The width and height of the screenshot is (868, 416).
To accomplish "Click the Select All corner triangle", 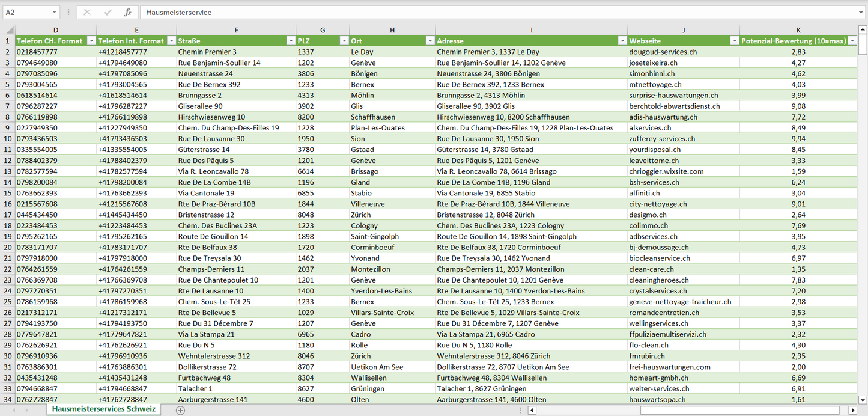I will pos(8,30).
